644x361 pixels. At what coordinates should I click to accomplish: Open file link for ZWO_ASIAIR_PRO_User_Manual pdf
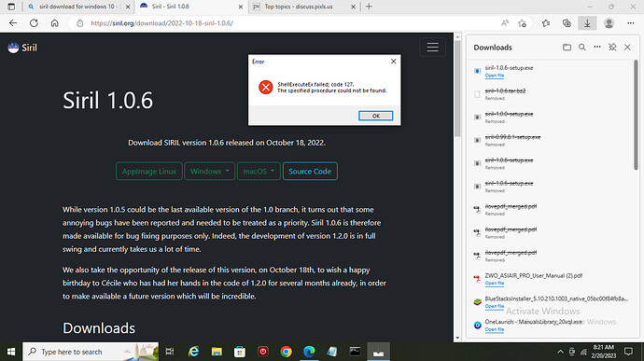click(494, 284)
